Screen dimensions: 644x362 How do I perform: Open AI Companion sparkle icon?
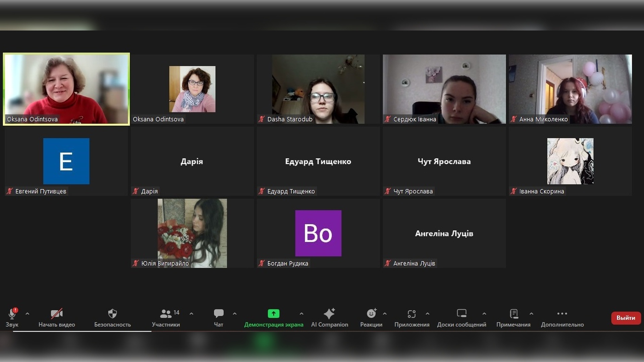[329, 313]
